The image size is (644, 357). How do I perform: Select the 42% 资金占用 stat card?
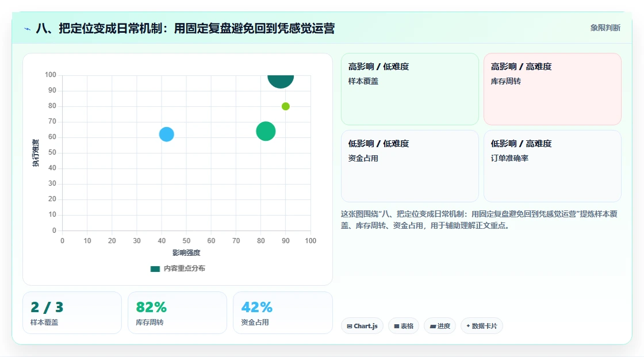[x=282, y=313]
